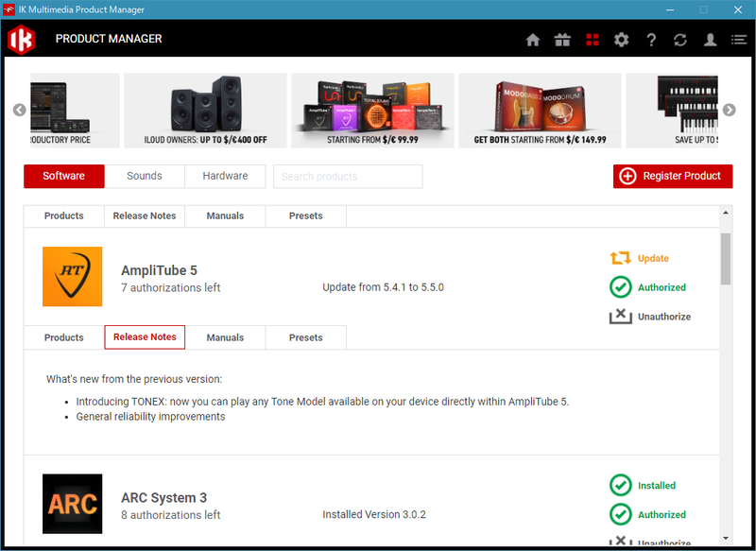
Task: Switch to the Software tab
Action: point(63,176)
